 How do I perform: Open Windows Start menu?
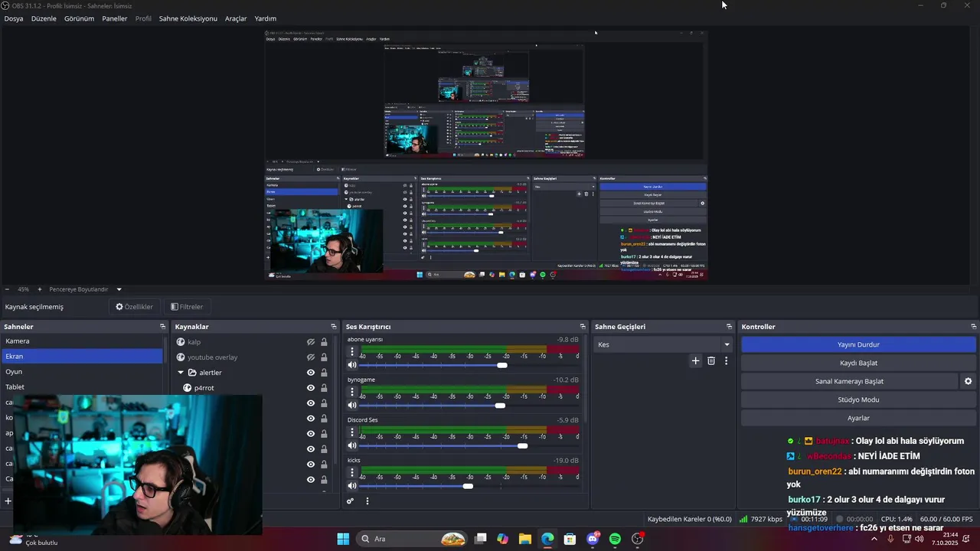[343, 539]
